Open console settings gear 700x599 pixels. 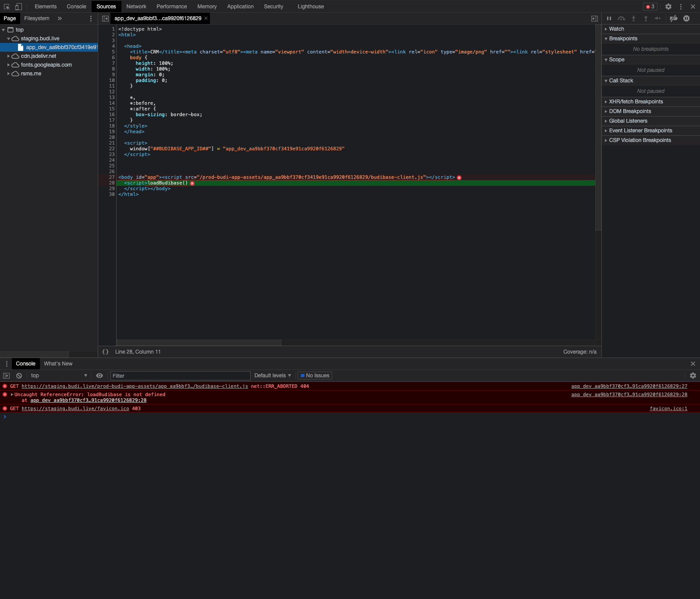tap(693, 376)
